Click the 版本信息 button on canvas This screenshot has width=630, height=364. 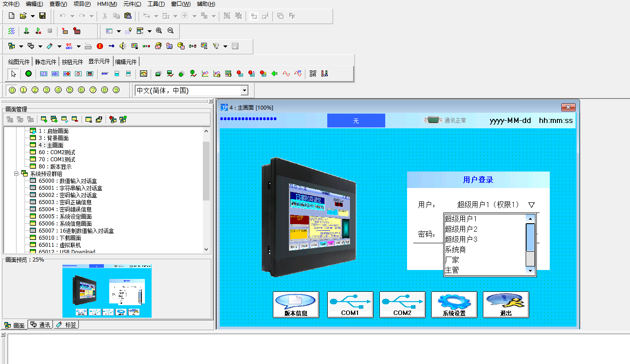[x=296, y=305]
